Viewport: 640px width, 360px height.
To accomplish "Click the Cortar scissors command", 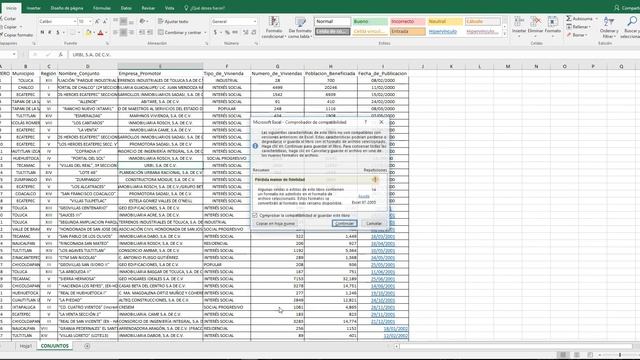I will point(8,19).
